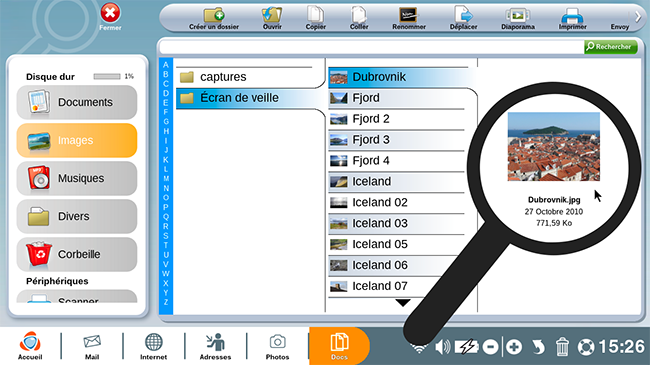Click the Rechercher search button
Image resolution: width=650 pixels, height=365 pixels.
[611, 47]
